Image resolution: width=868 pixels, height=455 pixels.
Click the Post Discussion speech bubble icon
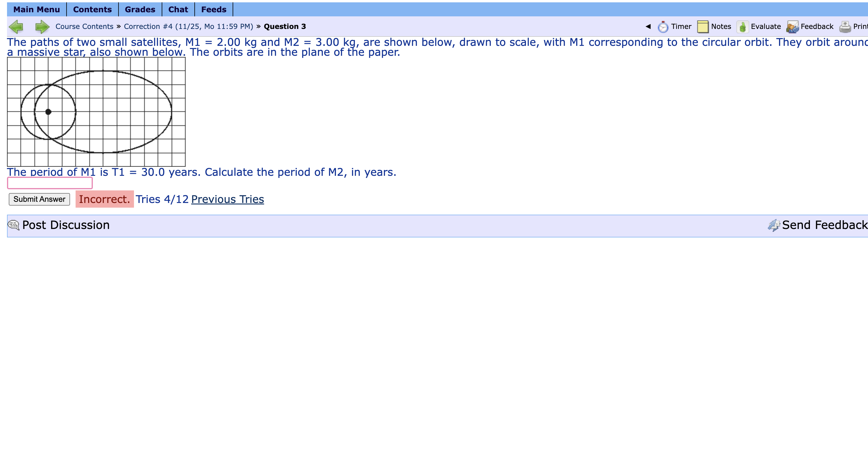point(13,225)
